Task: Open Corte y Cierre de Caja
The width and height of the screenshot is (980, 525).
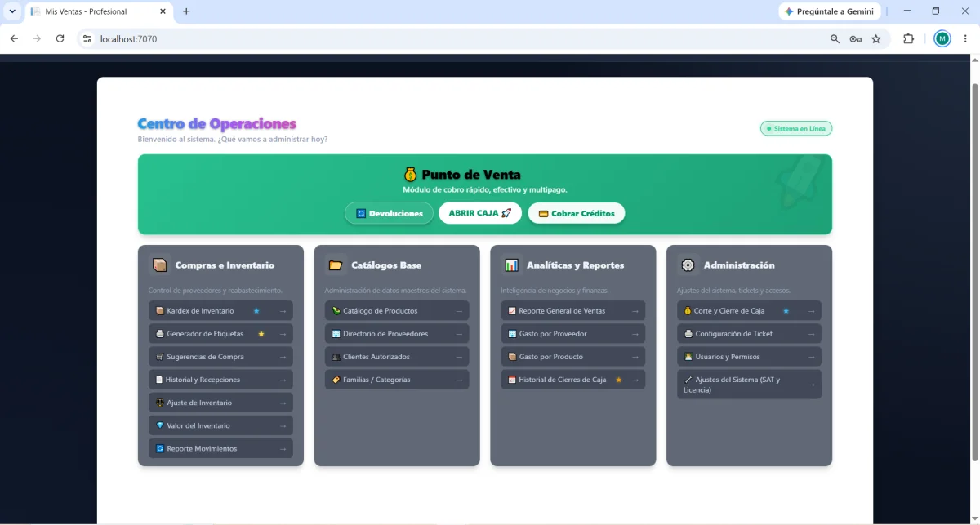Action: [749, 311]
